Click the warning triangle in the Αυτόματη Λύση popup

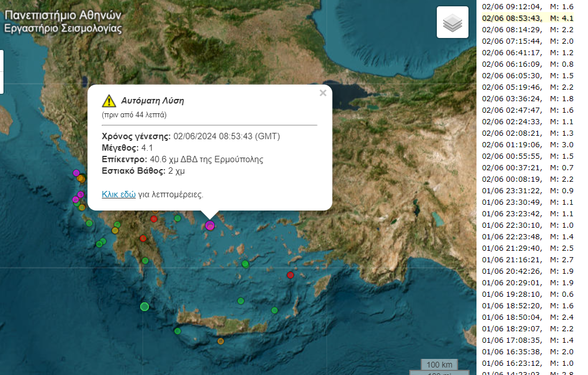[109, 101]
